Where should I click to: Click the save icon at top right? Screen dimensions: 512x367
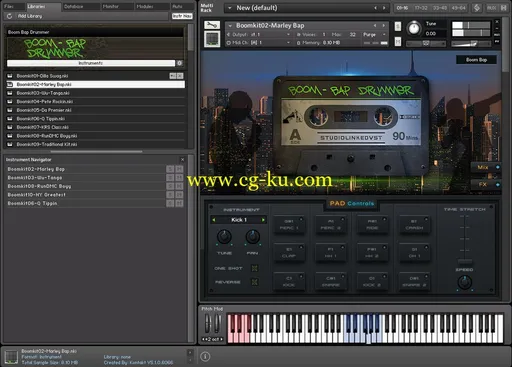tap(504, 8)
